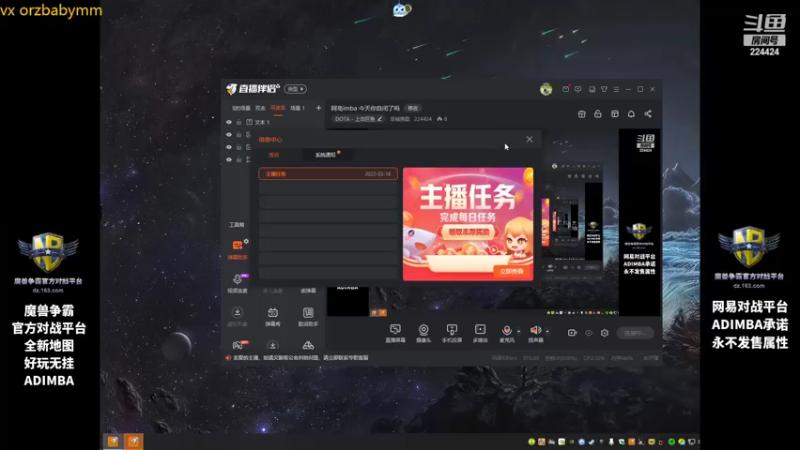Open the 弹幕秀 TV-shaped tool
Screen dimensions: 800x450
coord(273,316)
